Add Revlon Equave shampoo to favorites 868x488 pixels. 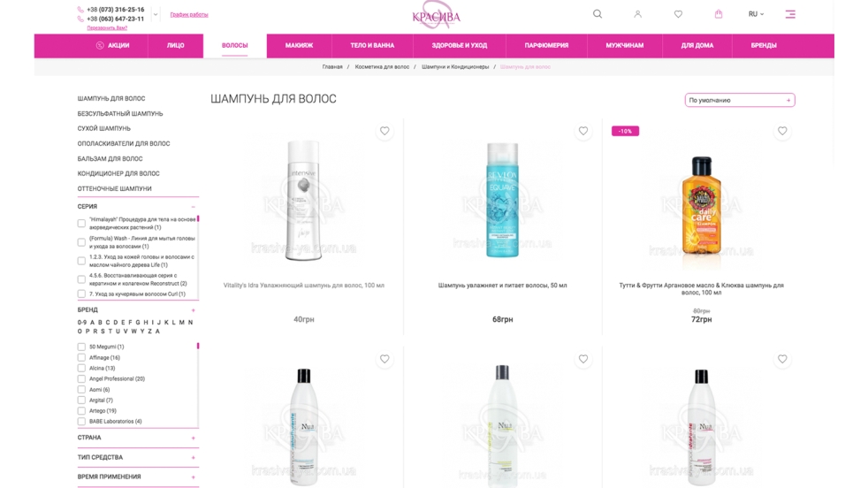click(582, 131)
